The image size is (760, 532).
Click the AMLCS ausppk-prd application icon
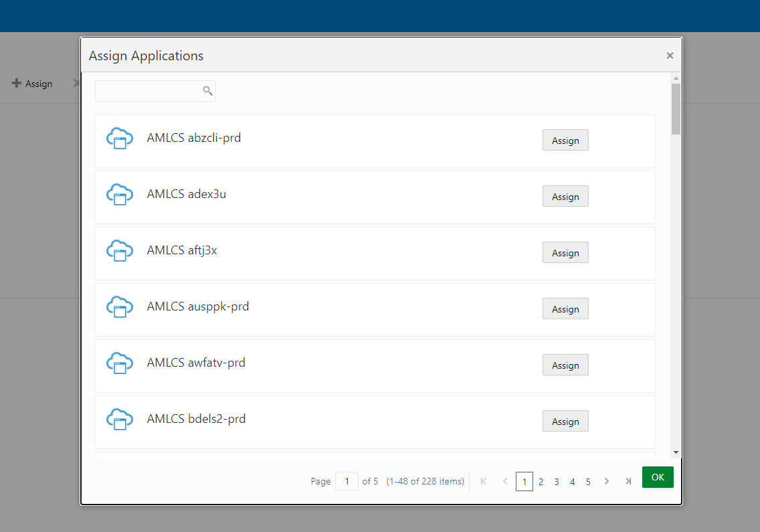tap(120, 307)
